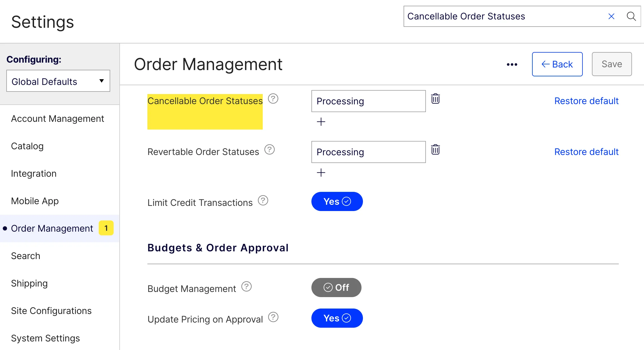
Task: Show help for Cancellable Order Statuses
Action: click(x=273, y=99)
